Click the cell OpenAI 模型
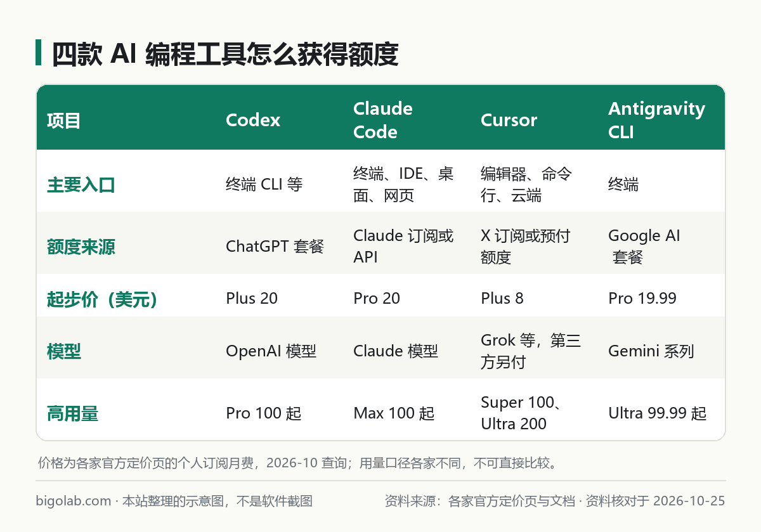Image resolution: width=761 pixels, height=532 pixels. [271, 351]
